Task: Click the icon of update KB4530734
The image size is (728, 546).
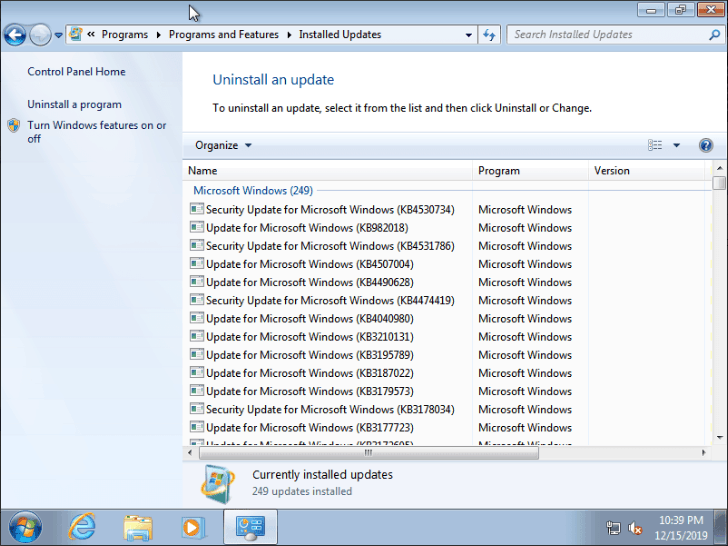Action: click(x=197, y=209)
